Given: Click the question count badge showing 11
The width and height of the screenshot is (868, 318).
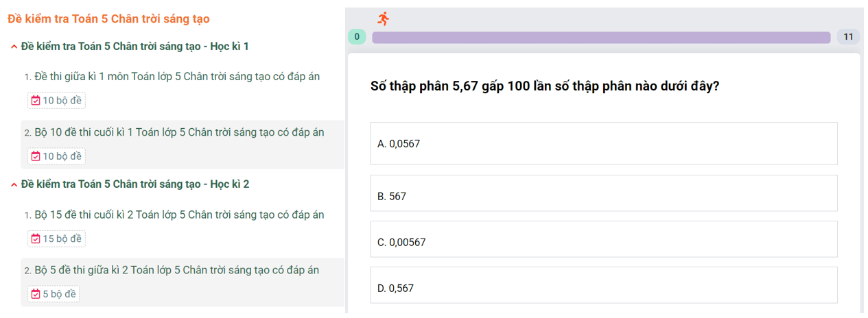Looking at the screenshot, I should (848, 37).
